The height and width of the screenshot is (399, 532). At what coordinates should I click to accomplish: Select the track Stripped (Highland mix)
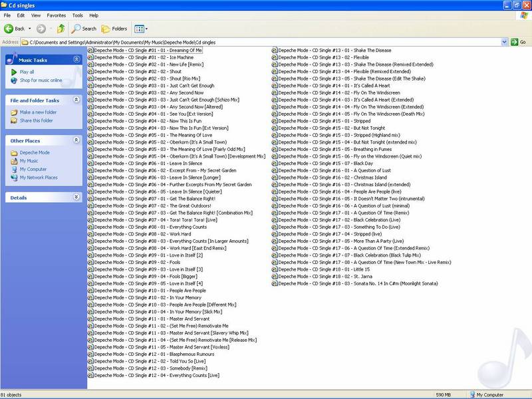[x=339, y=135]
